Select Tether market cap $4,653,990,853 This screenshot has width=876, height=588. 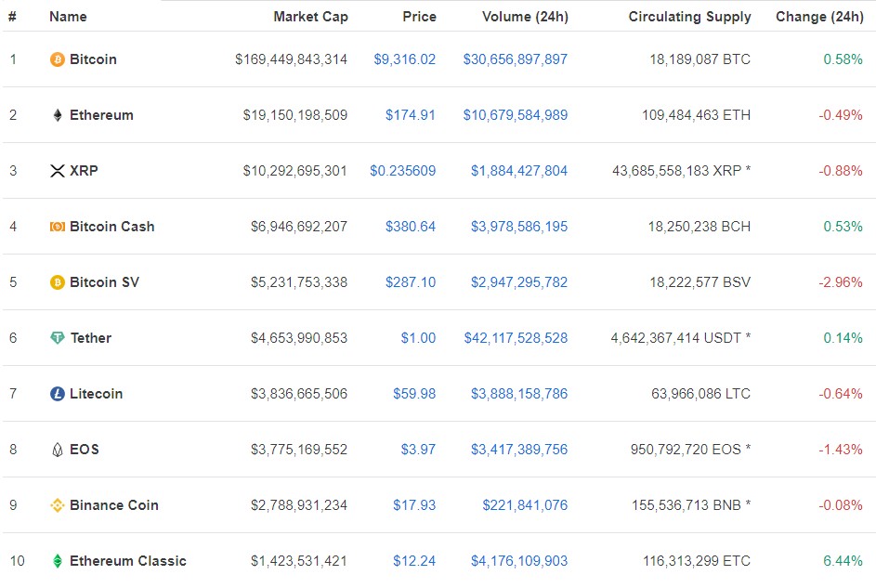point(299,338)
